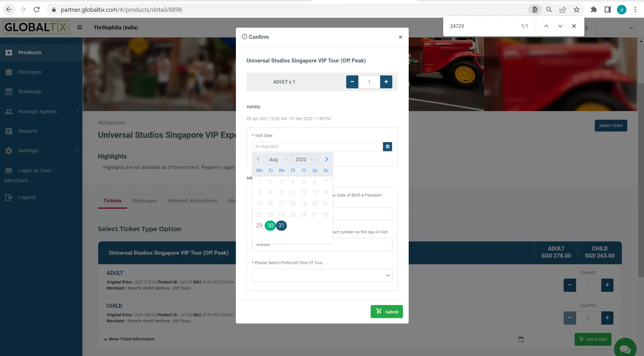
Task: Close the Confirm dialog
Action: [400, 37]
